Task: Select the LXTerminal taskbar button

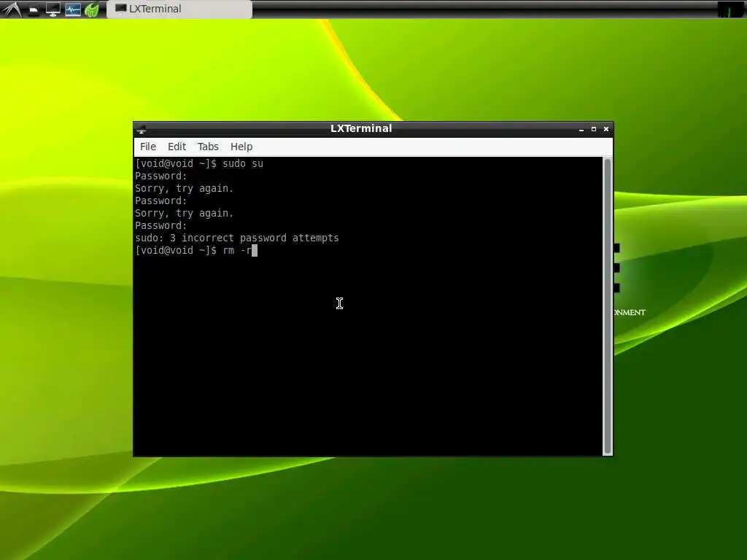Action: (x=179, y=9)
